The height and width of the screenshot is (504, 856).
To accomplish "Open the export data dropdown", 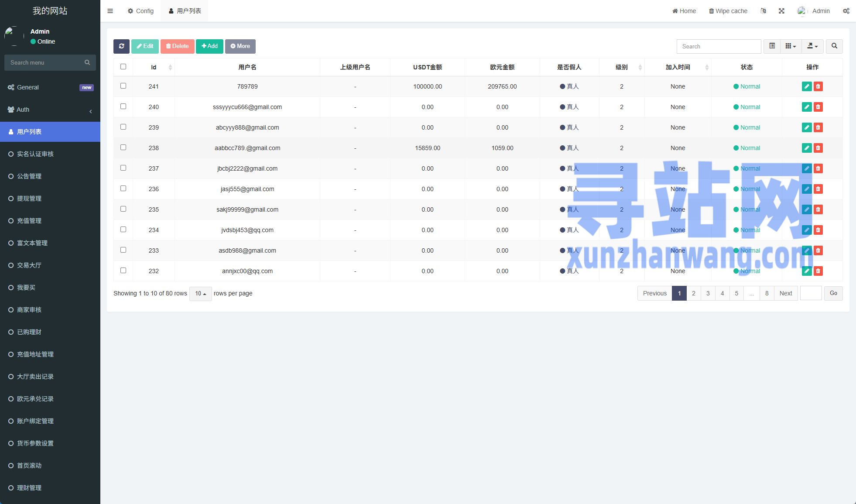I will coord(812,46).
